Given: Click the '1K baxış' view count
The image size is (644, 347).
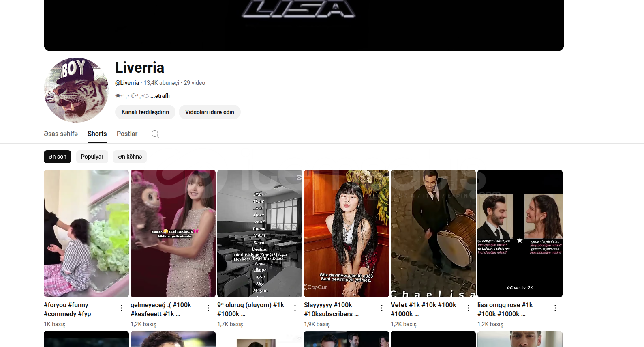Looking at the screenshot, I should 54,324.
